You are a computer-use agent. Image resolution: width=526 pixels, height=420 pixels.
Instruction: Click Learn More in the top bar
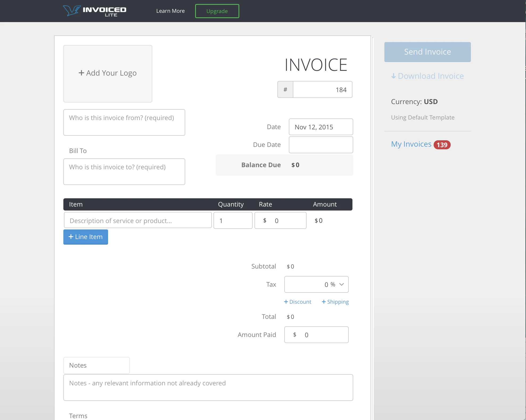[x=170, y=11]
